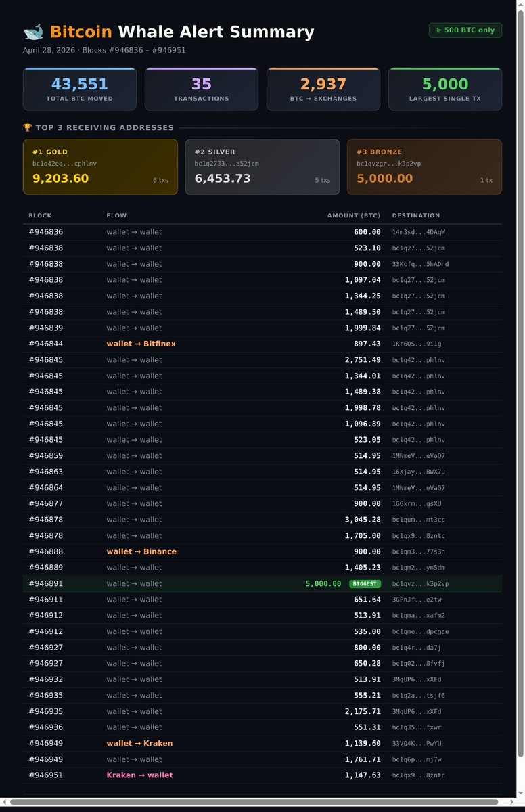Select the Transactions stat card showing 35

point(202,89)
